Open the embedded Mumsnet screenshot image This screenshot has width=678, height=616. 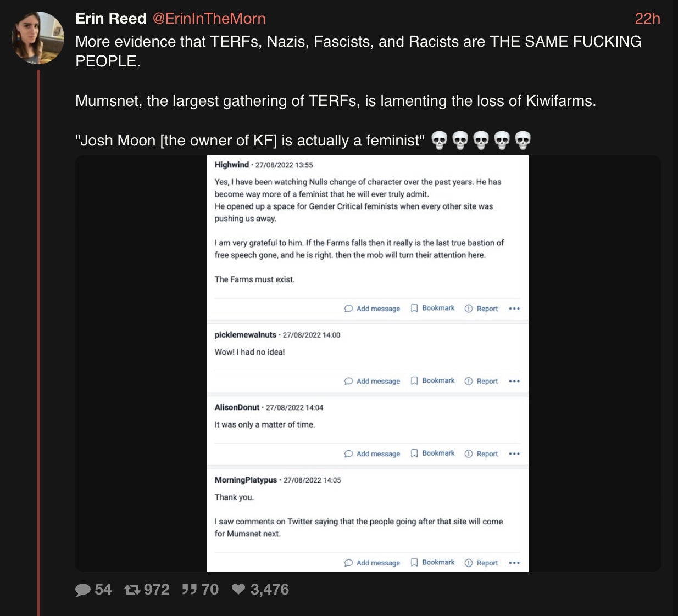pos(368,363)
